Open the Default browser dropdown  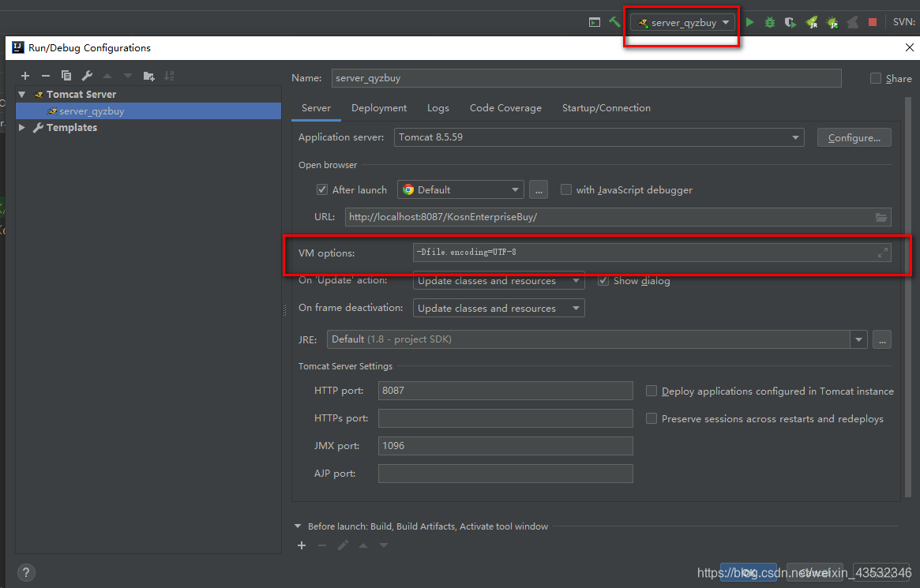coord(460,189)
